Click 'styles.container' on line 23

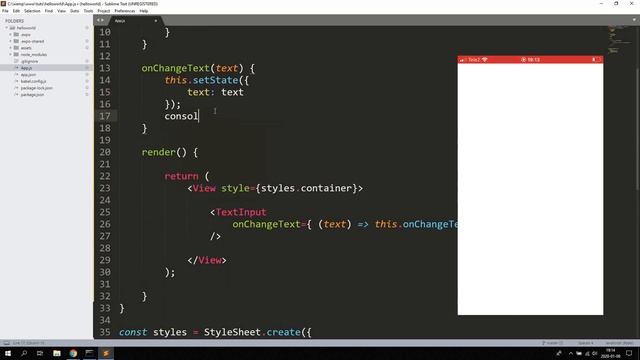pyautogui.click(x=306, y=188)
